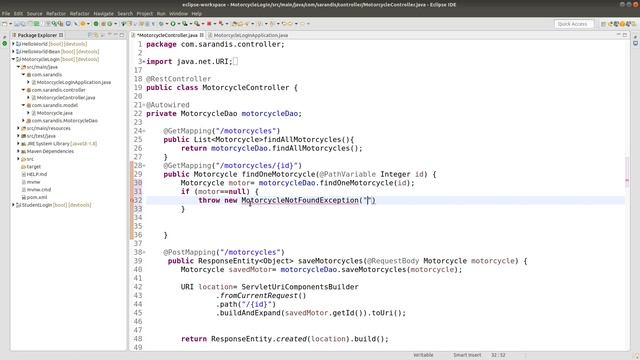Screen dimensions: 640x360
Task: Select MotorcycleController.java in Package Explorer
Action: point(66,98)
